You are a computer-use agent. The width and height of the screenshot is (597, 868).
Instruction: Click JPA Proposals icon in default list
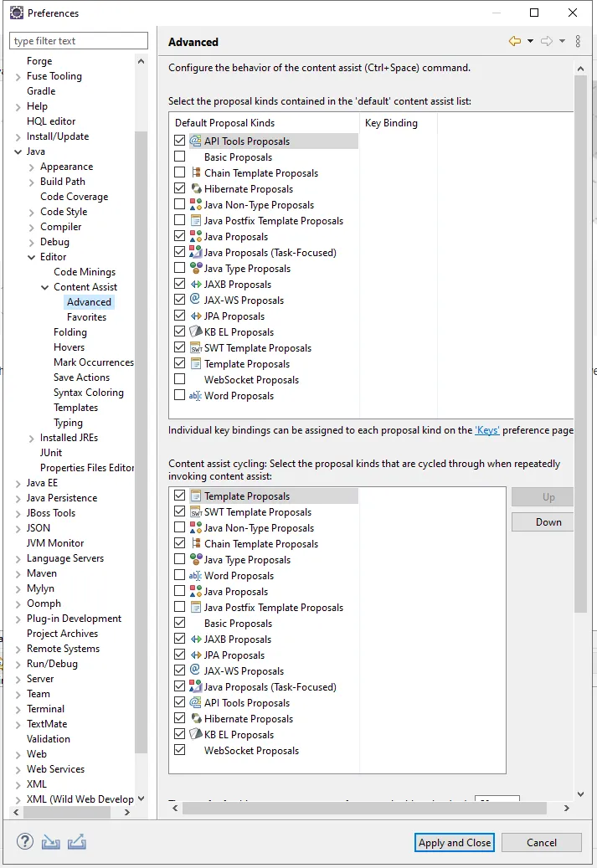195,316
